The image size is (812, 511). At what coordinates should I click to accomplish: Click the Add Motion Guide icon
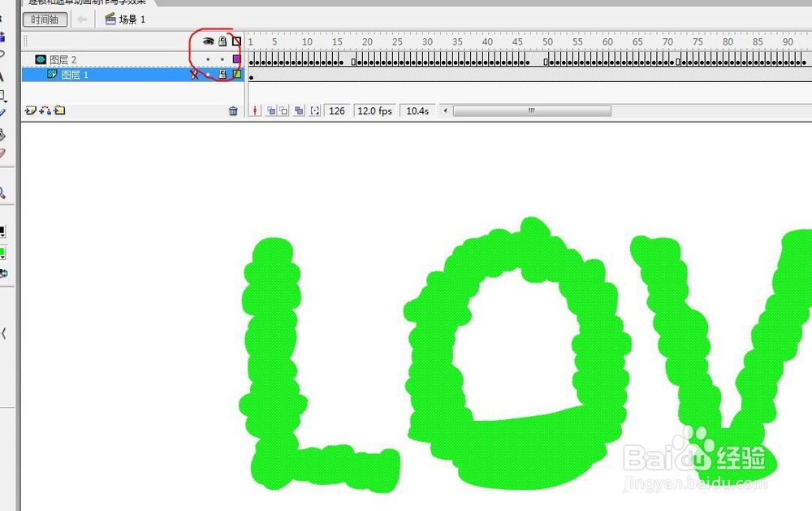(x=45, y=110)
